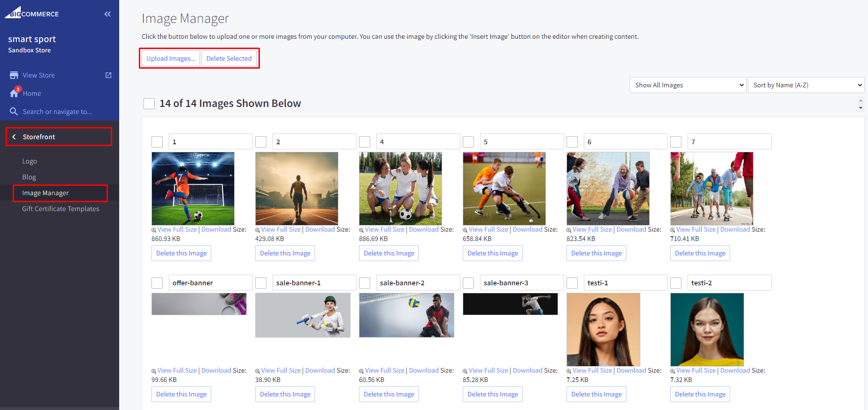The width and height of the screenshot is (868, 410).
Task: Click Storefront back arrow chevron
Action: point(14,137)
